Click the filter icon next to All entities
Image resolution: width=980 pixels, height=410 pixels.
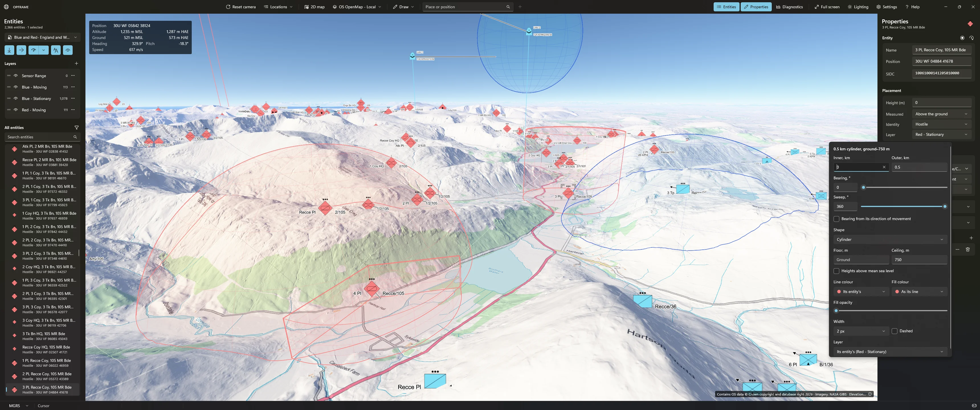[x=76, y=128]
